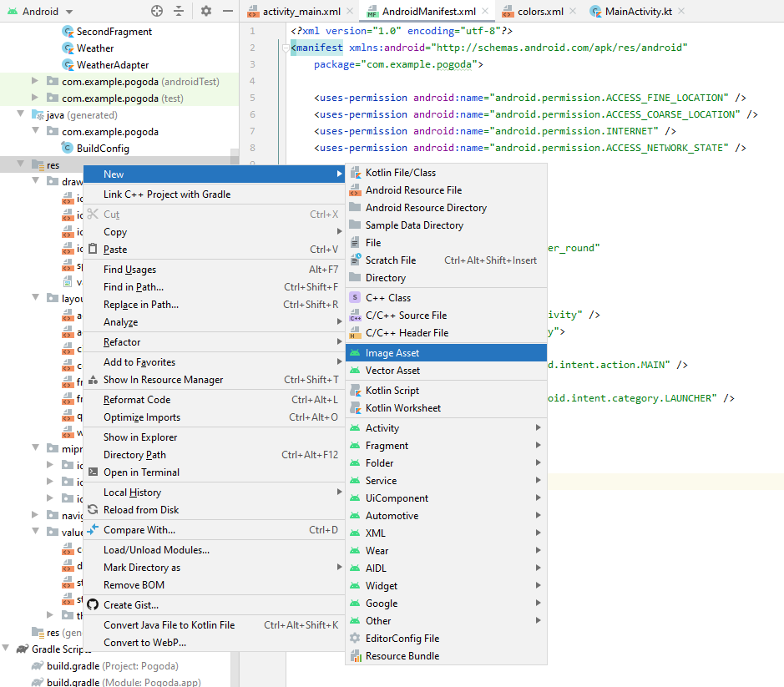Click the collapse all icon in project panel

[179, 11]
